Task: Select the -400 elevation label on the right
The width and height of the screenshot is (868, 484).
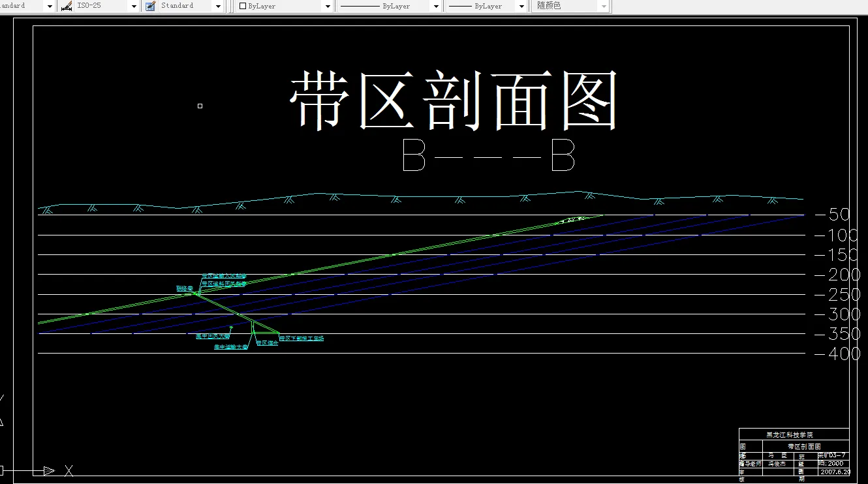Action: 839,354
